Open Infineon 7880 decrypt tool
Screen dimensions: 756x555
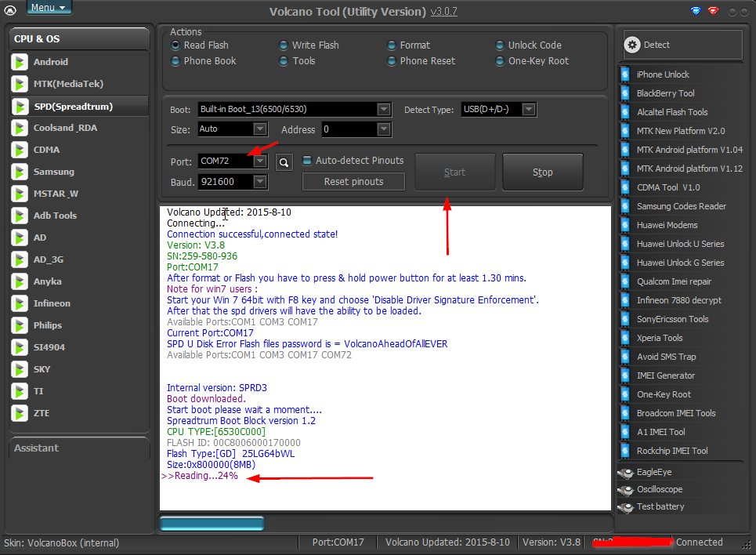(679, 300)
